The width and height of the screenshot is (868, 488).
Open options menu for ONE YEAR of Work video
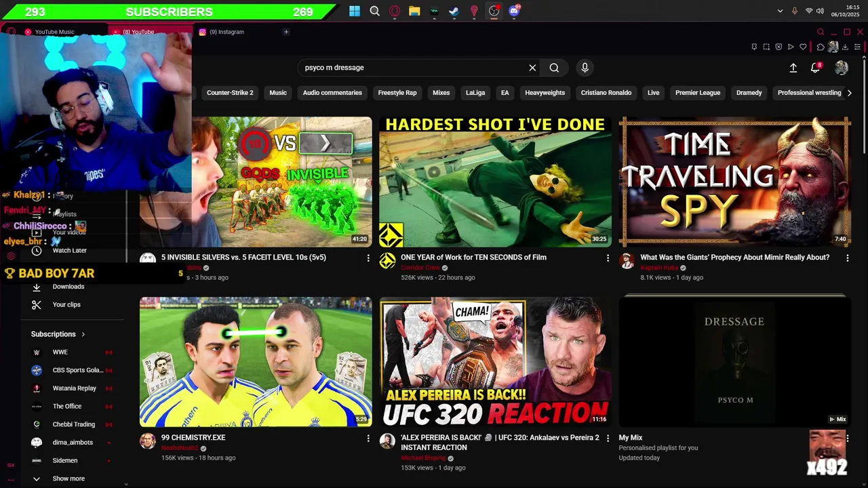[x=608, y=258]
